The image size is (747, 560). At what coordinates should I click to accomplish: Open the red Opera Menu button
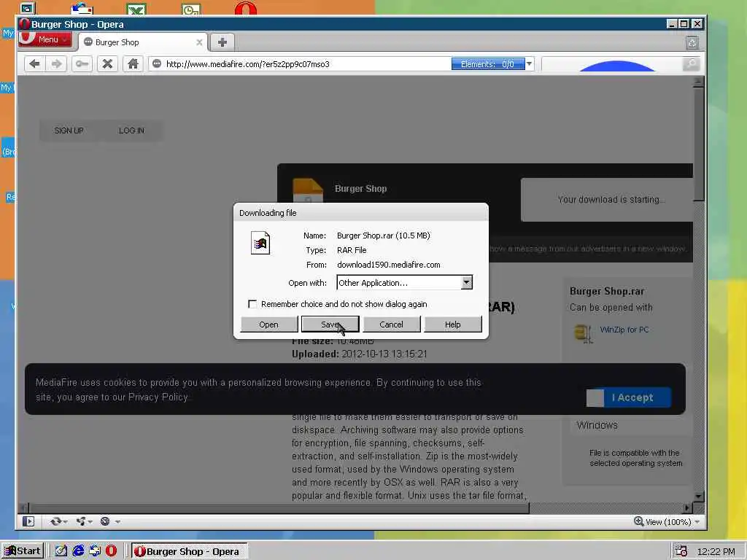coord(45,39)
